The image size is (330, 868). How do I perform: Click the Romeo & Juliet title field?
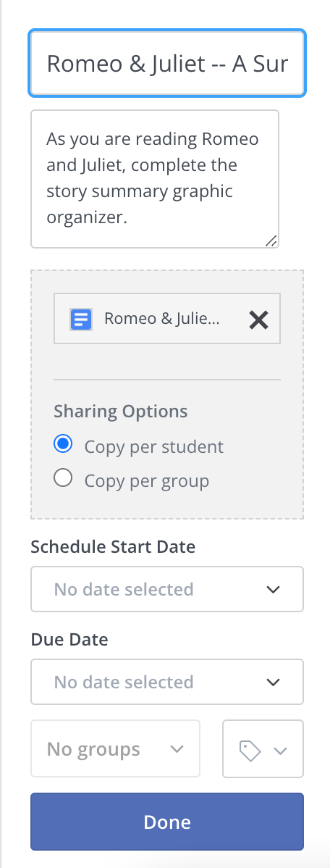pyautogui.click(x=167, y=64)
